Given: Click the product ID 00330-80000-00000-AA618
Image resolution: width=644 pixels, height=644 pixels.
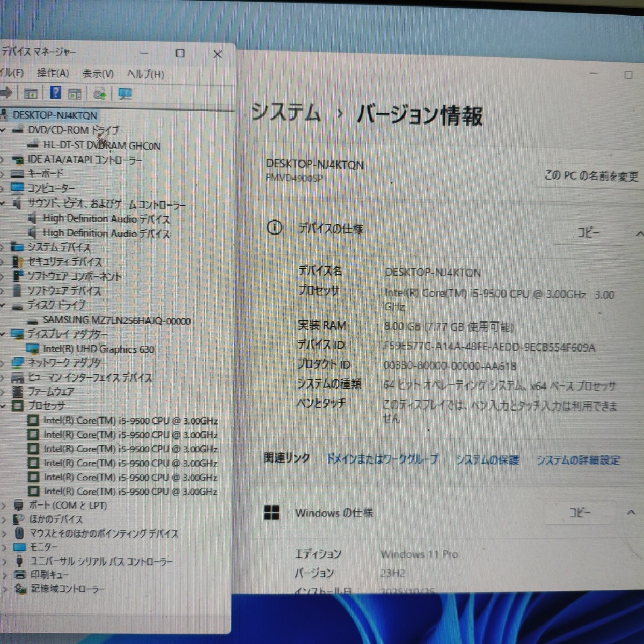Looking at the screenshot, I should click(450, 366).
